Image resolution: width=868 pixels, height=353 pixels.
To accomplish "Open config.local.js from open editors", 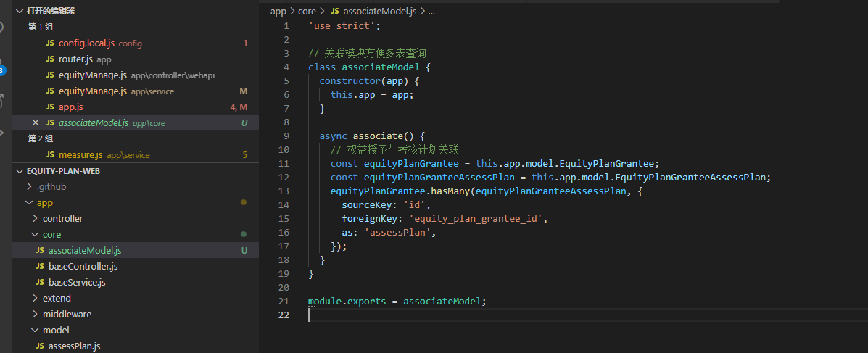I will pos(86,43).
